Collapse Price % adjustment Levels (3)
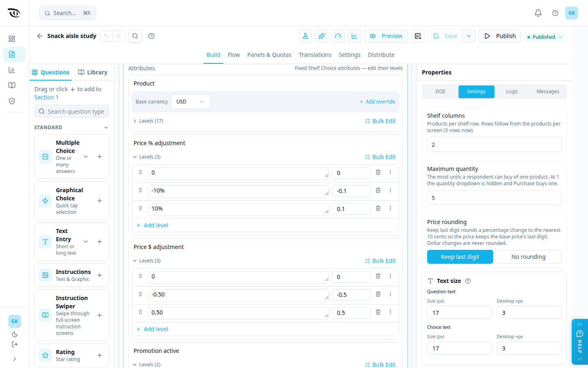588x368 pixels. tap(147, 157)
